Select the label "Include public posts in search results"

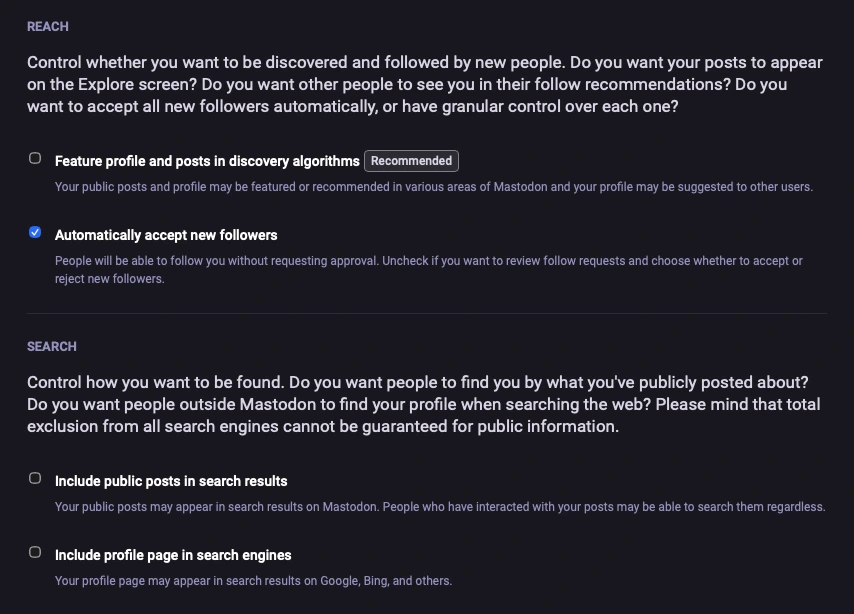[170, 480]
